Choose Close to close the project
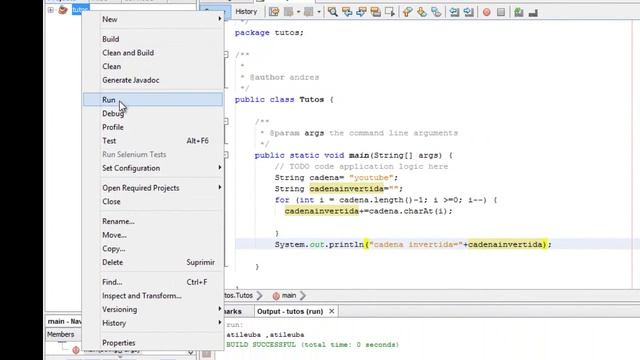Screen dimensions: 640x360 click(x=153, y=202)
